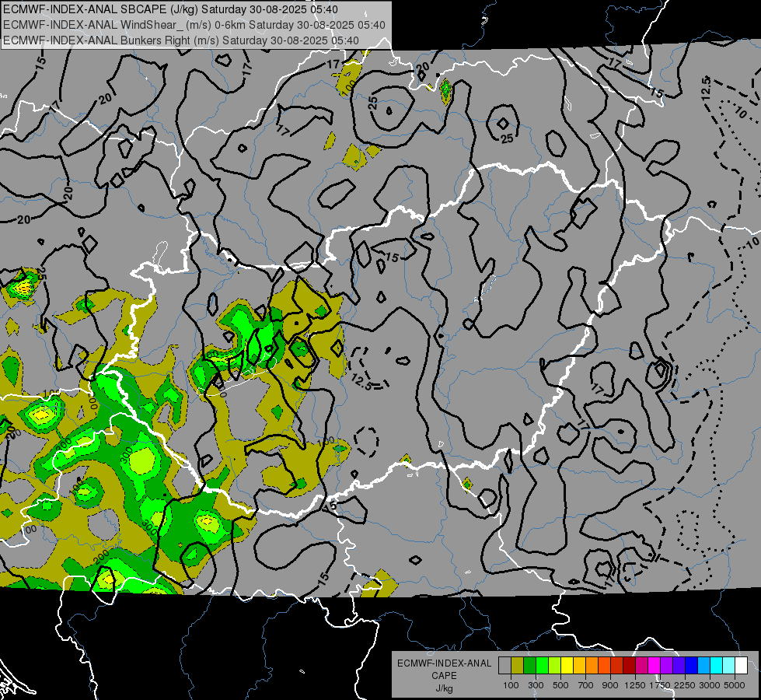The height and width of the screenshot is (700, 761).
Task: Click the legend label ECMWF-INDEX-ANAL
Action: click(444, 663)
